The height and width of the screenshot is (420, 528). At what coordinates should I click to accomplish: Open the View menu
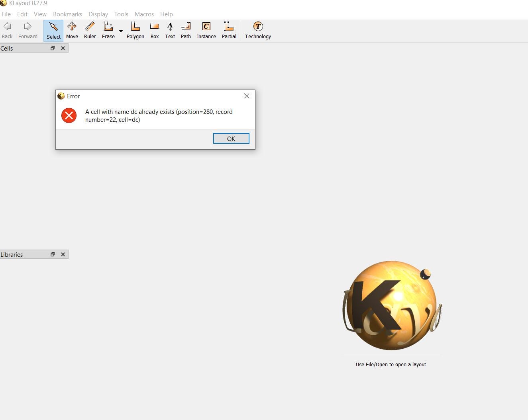tap(40, 14)
